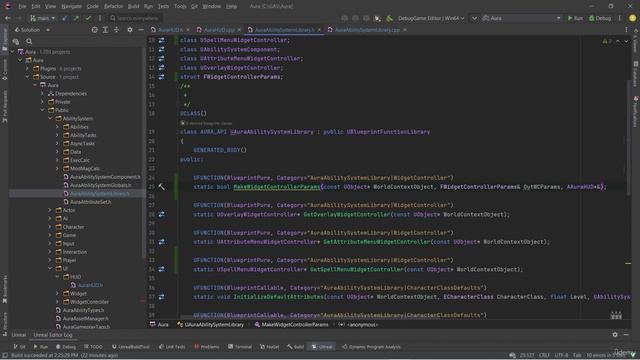The height and width of the screenshot is (360, 640).
Task: Navigate back with the left arrow icon
Action: (x=8, y=18)
